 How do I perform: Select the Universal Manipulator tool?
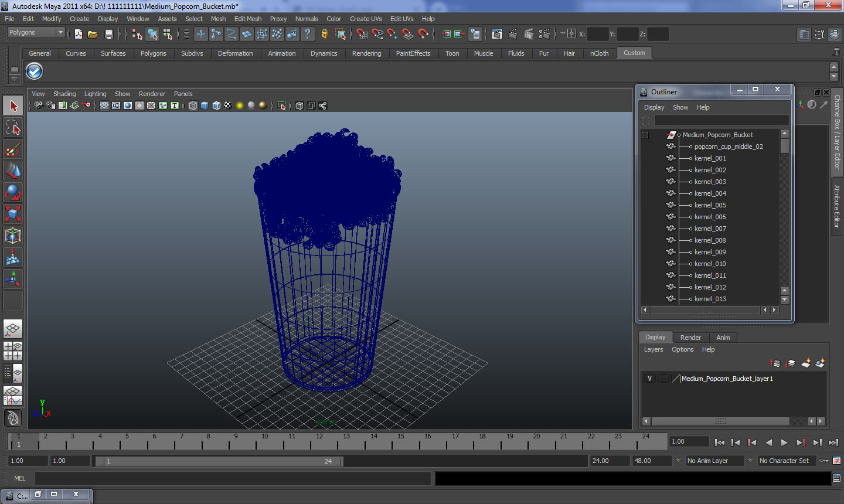13,236
